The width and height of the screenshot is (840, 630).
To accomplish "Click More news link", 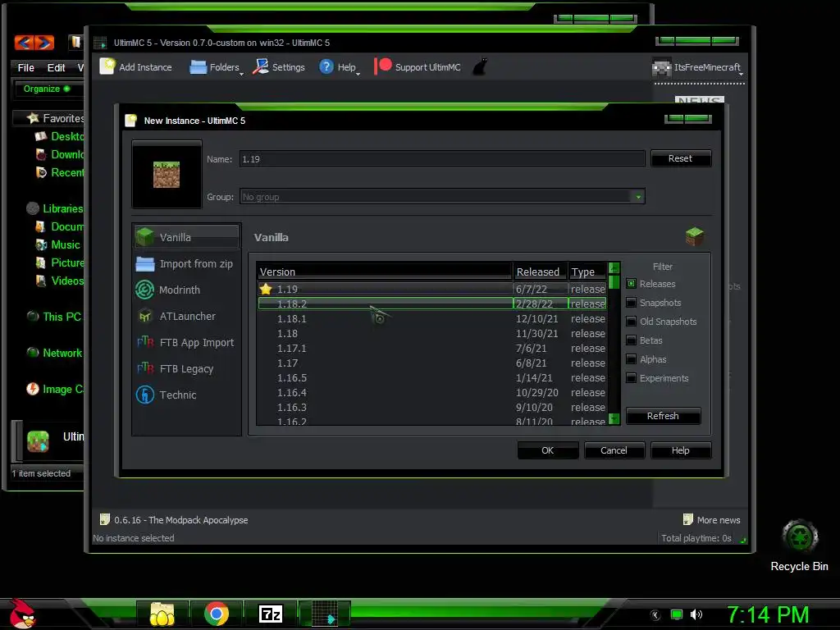I will point(713,519).
